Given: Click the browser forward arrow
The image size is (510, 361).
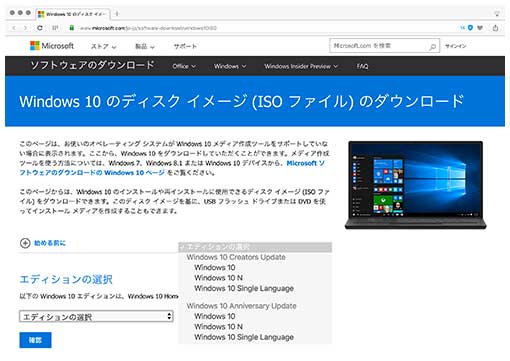Looking at the screenshot, I should 25,28.
